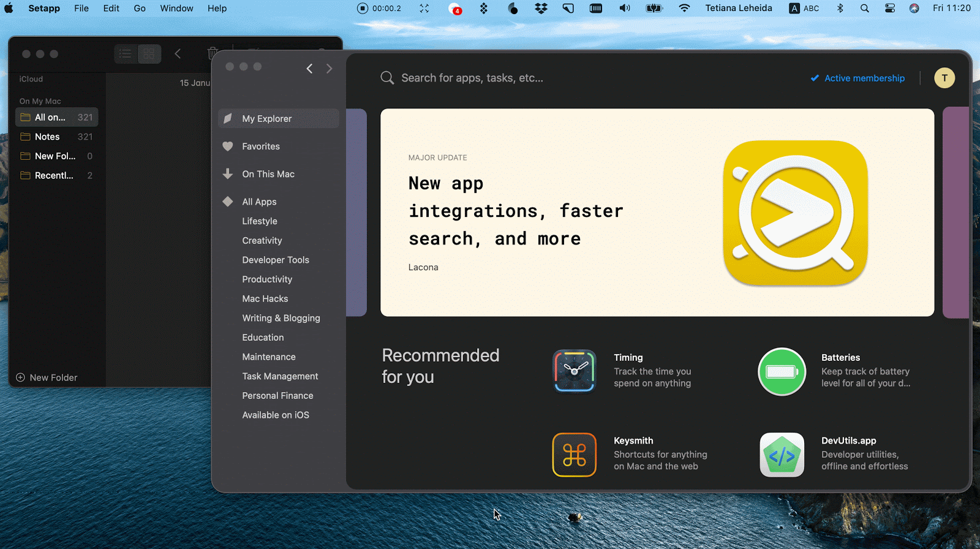Open the Writing & Blogging category
Image resolution: width=980 pixels, height=549 pixels.
point(281,318)
